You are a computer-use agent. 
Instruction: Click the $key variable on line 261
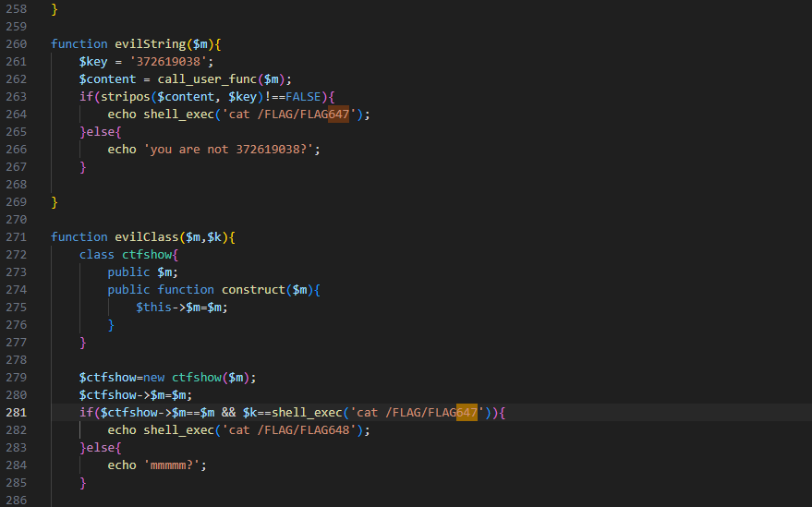[x=93, y=62]
